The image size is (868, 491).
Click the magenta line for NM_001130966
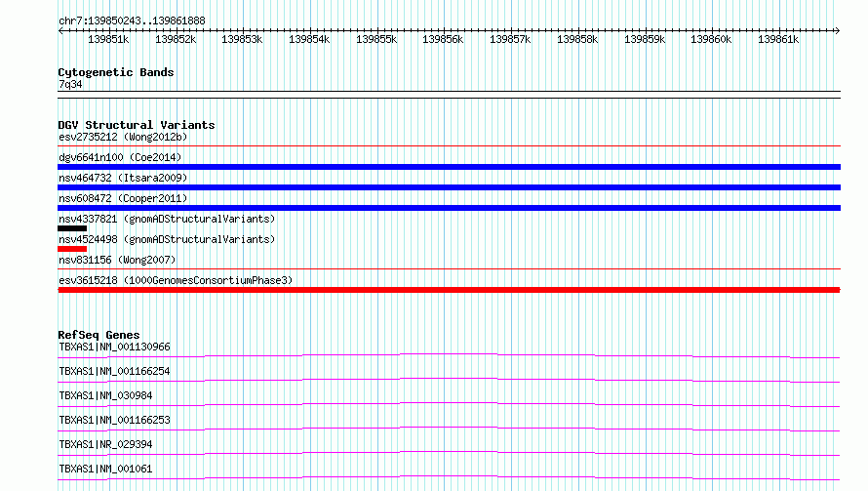[x=449, y=355]
